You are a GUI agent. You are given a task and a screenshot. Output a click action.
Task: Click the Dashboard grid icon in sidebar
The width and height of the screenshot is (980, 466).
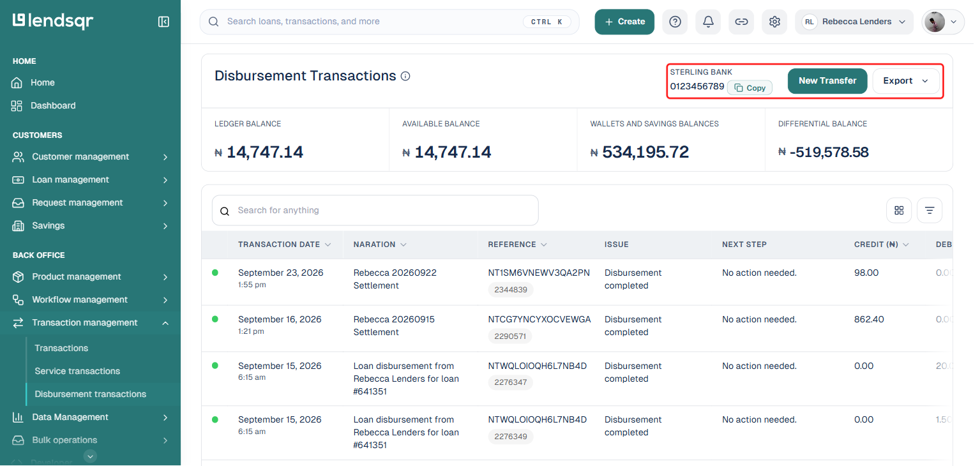click(x=17, y=105)
